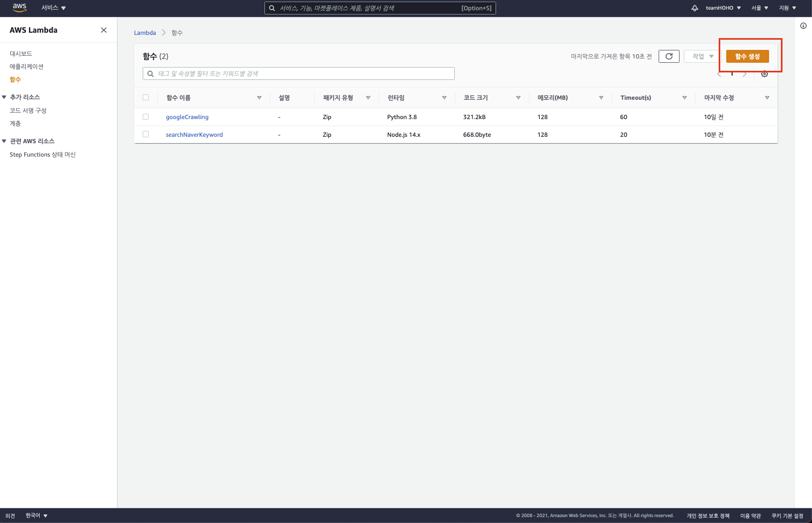Open the 지원 support dropdown
This screenshot has height=523, width=812.
point(787,8)
